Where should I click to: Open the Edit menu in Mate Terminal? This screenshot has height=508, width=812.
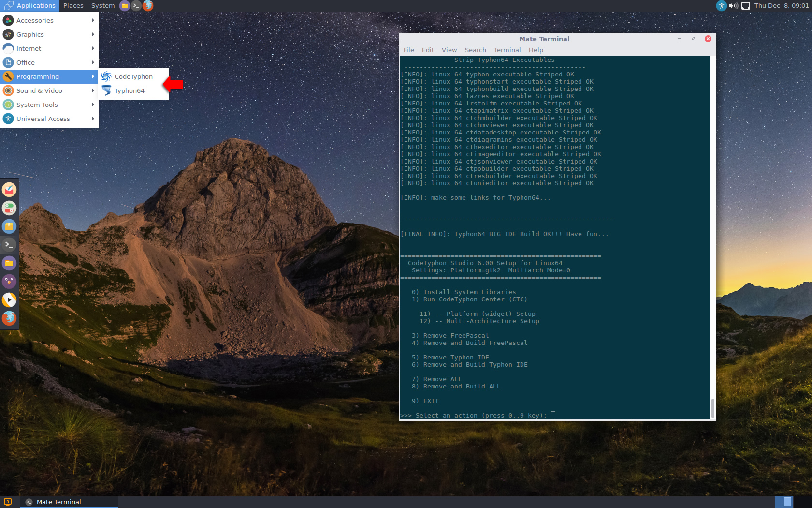coord(428,50)
